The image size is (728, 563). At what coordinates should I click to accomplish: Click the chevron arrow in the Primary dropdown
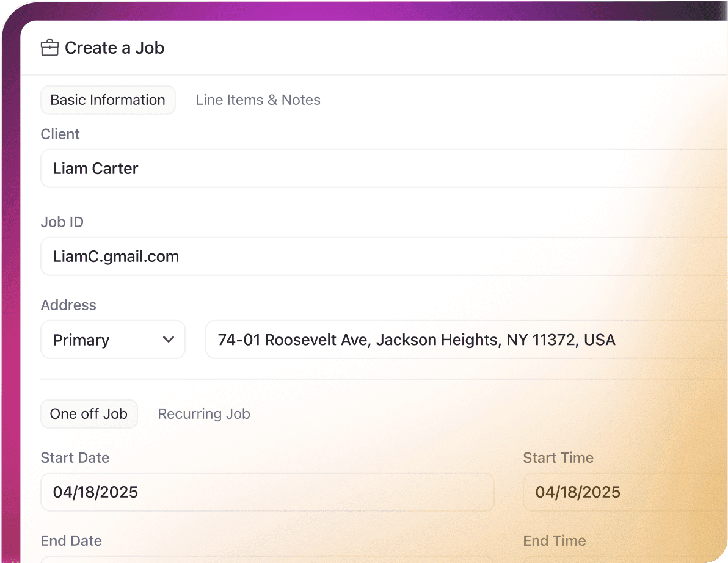click(169, 340)
